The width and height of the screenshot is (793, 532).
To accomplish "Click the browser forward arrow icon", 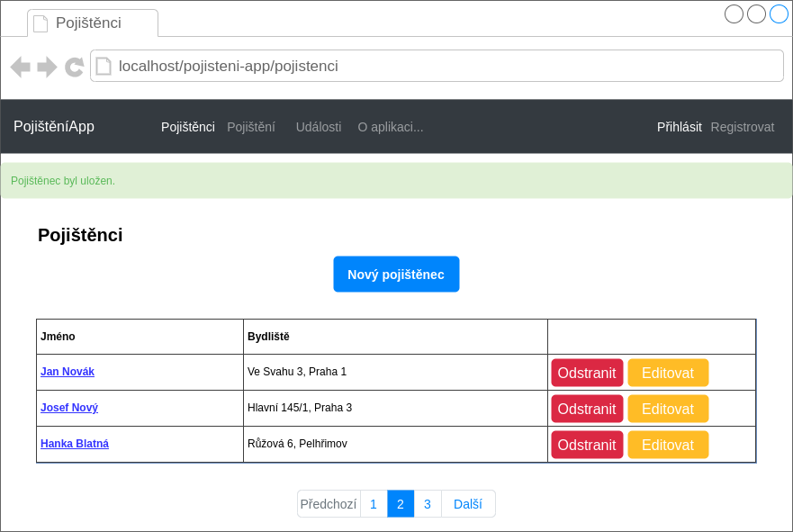I will [47, 67].
